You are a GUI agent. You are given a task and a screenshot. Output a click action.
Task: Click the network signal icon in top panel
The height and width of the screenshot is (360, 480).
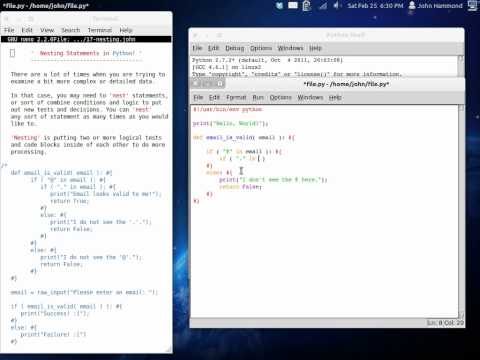(323, 5)
